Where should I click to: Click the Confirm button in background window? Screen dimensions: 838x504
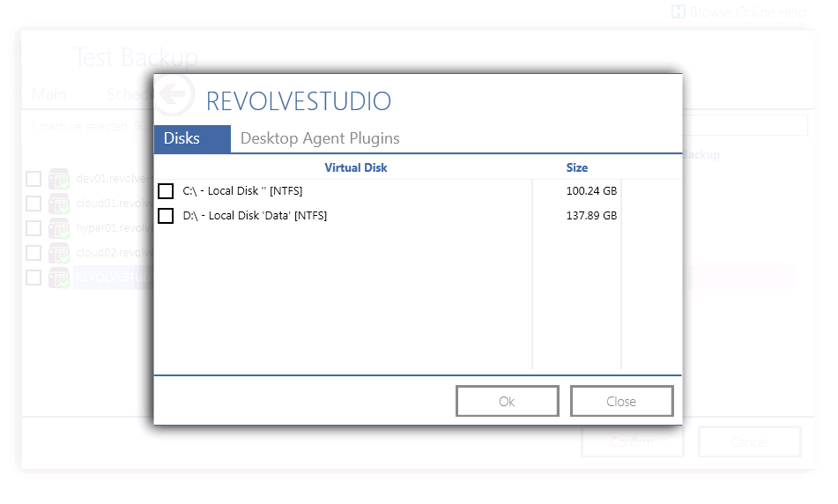click(633, 442)
